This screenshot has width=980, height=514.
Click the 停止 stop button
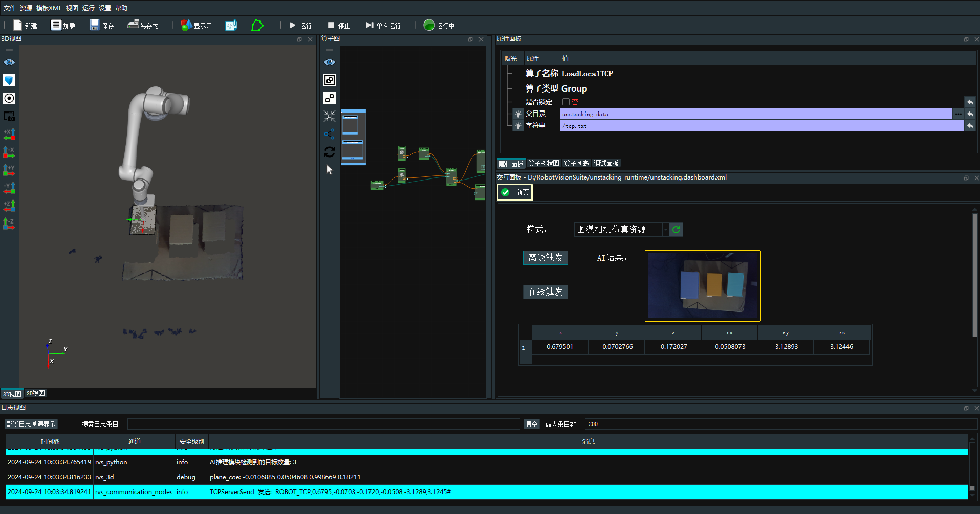tap(339, 25)
